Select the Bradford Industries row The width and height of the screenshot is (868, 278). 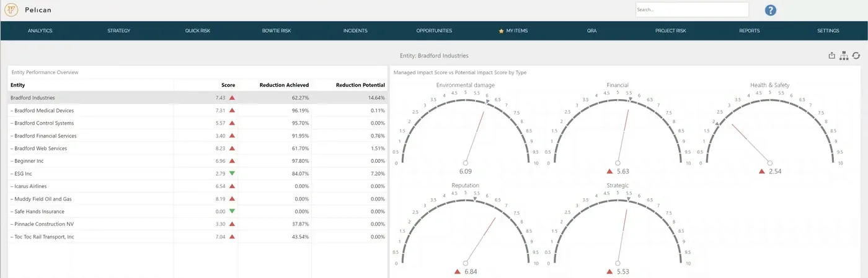pyautogui.click(x=198, y=98)
